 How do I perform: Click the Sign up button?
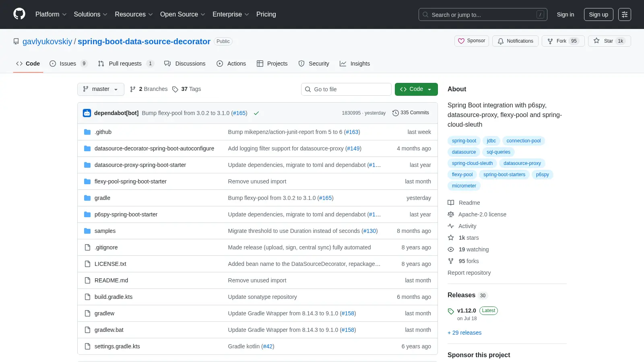point(599,14)
